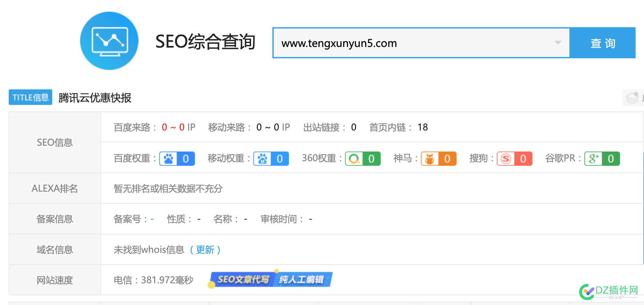Click the 备案信息 row header
This screenshot has width=644, height=305.
point(55,219)
